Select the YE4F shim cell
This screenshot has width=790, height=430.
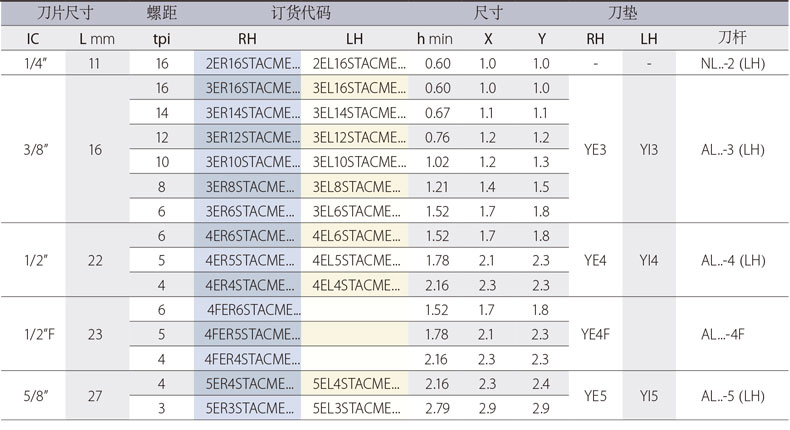tap(594, 334)
